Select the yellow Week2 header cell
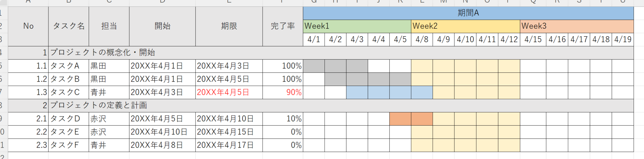 tap(465, 26)
